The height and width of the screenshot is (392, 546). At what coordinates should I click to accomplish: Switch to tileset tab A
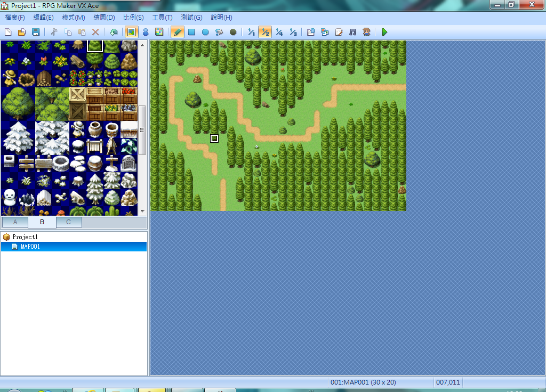[x=15, y=222]
